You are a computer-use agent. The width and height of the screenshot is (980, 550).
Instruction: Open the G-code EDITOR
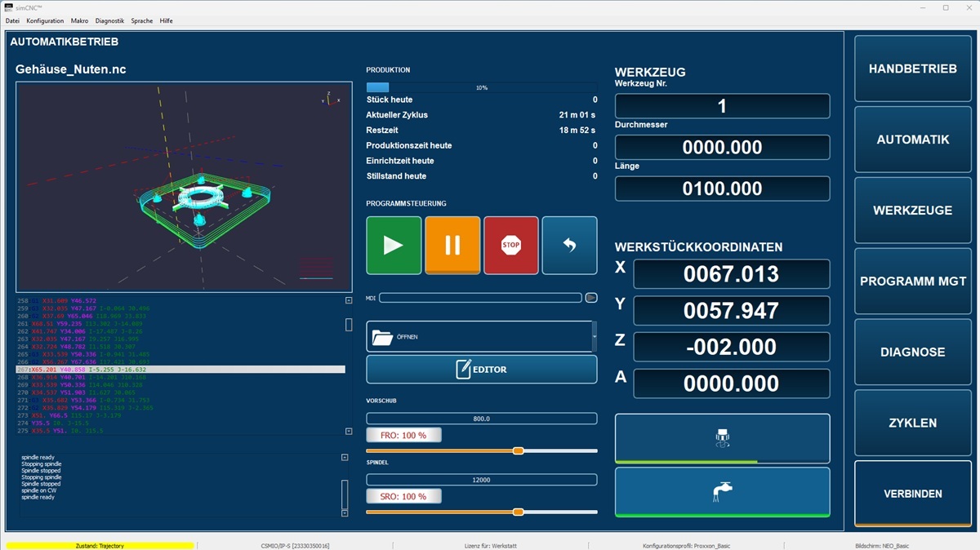[x=482, y=370]
